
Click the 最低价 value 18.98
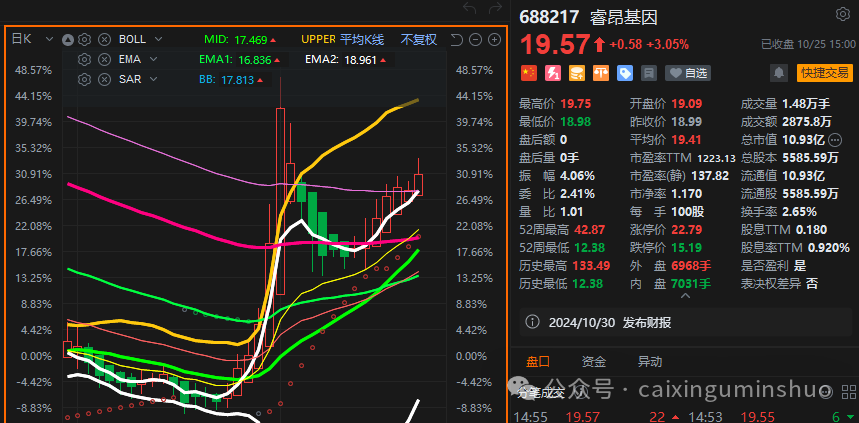pos(576,122)
